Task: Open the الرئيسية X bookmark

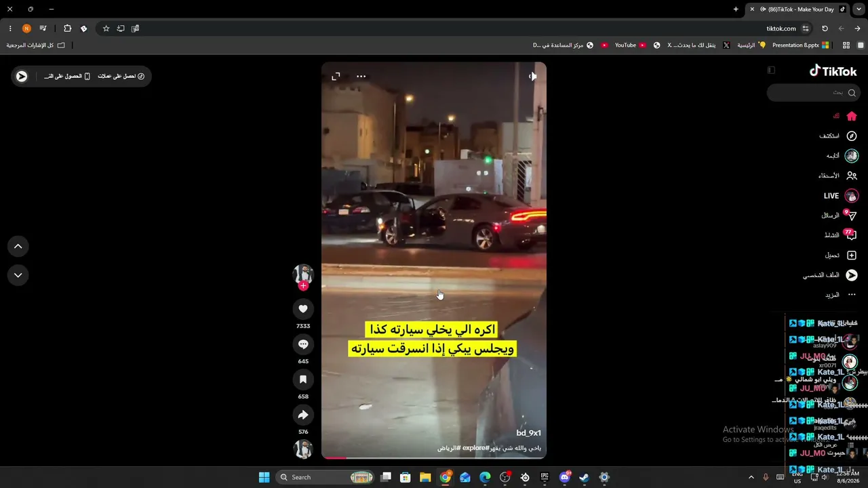Action: (x=751, y=45)
